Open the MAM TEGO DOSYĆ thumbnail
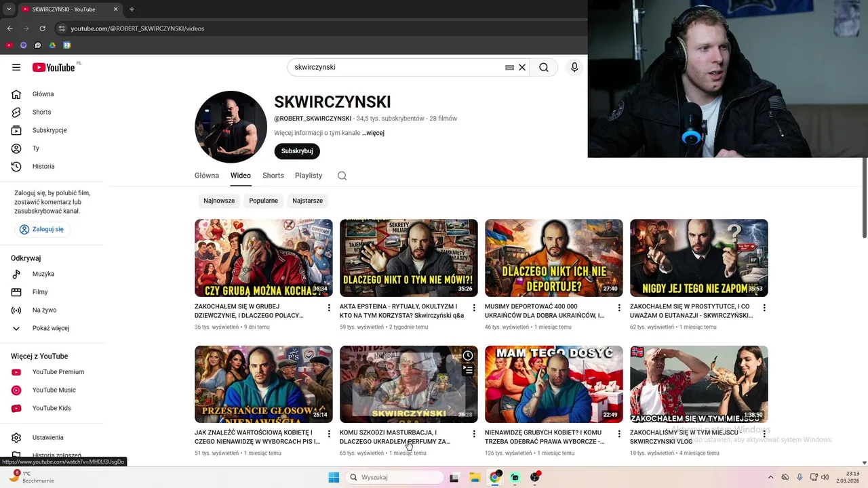The height and width of the screenshot is (488, 868). [554, 384]
